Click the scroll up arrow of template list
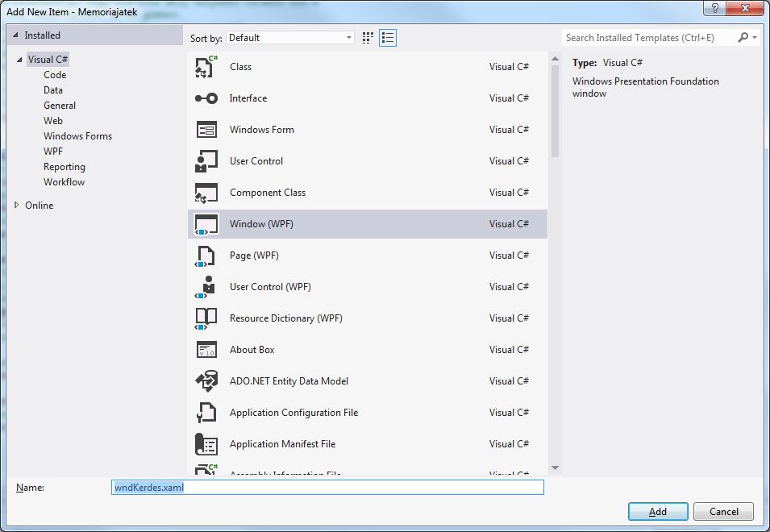The height and width of the screenshot is (532, 770). pyautogui.click(x=555, y=59)
